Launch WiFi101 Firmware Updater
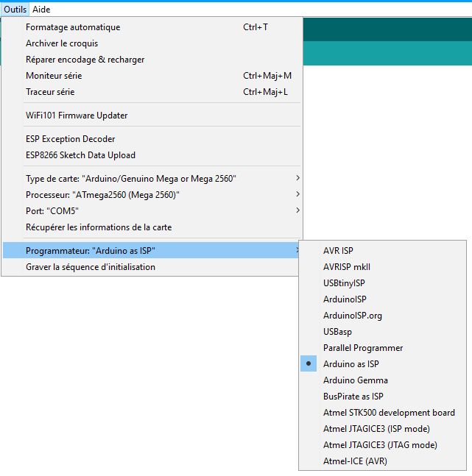 pos(152,116)
